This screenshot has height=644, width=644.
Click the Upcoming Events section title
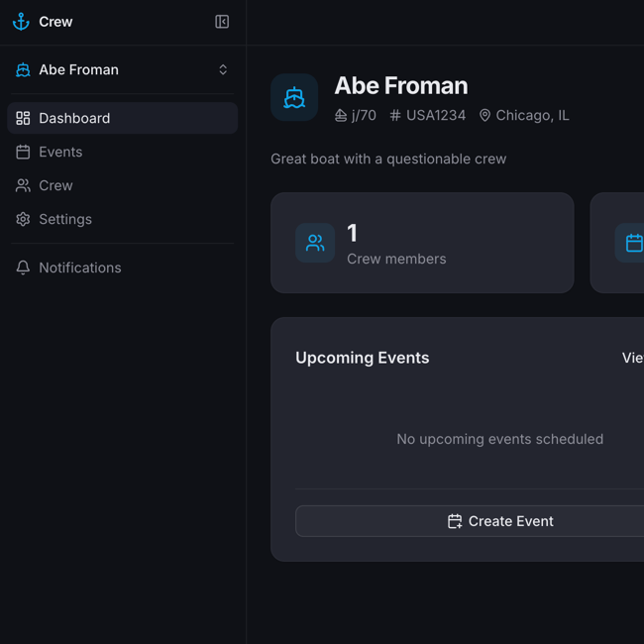pos(362,358)
